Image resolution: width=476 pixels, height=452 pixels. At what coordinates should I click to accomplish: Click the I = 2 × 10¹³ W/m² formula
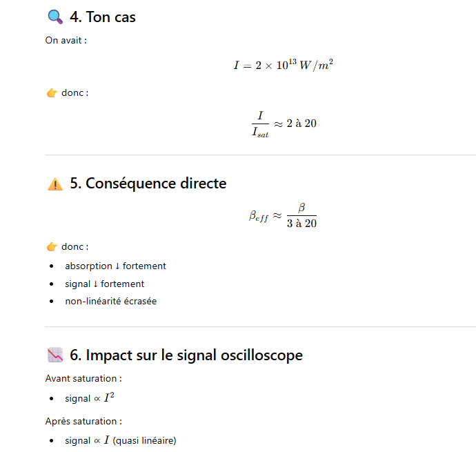283,66
